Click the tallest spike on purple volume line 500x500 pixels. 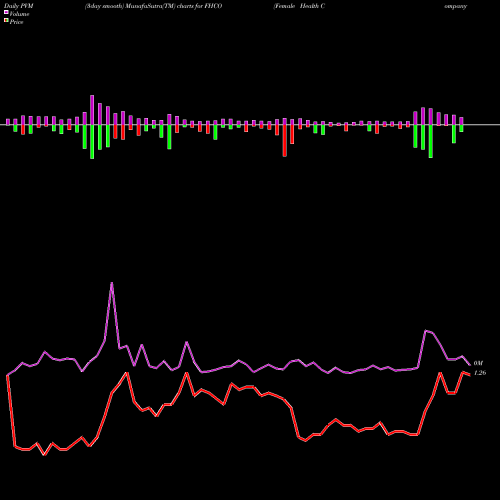(x=112, y=283)
